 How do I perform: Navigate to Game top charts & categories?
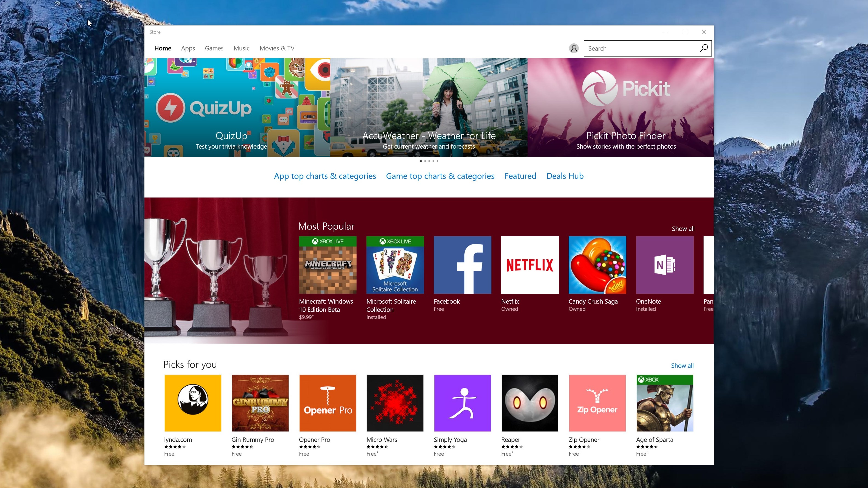point(440,175)
